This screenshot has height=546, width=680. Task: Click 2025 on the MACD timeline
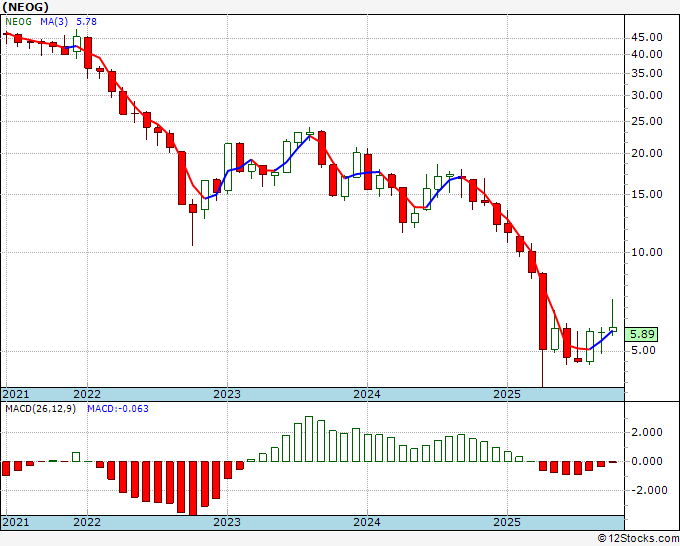click(x=507, y=522)
